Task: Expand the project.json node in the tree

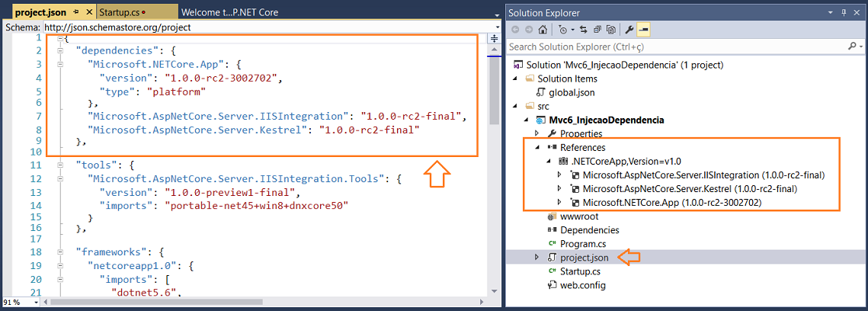Action: 536,258
